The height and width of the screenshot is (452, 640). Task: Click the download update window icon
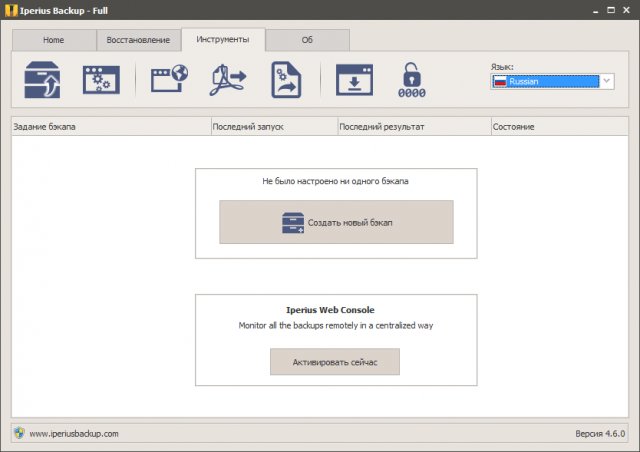[x=353, y=80]
